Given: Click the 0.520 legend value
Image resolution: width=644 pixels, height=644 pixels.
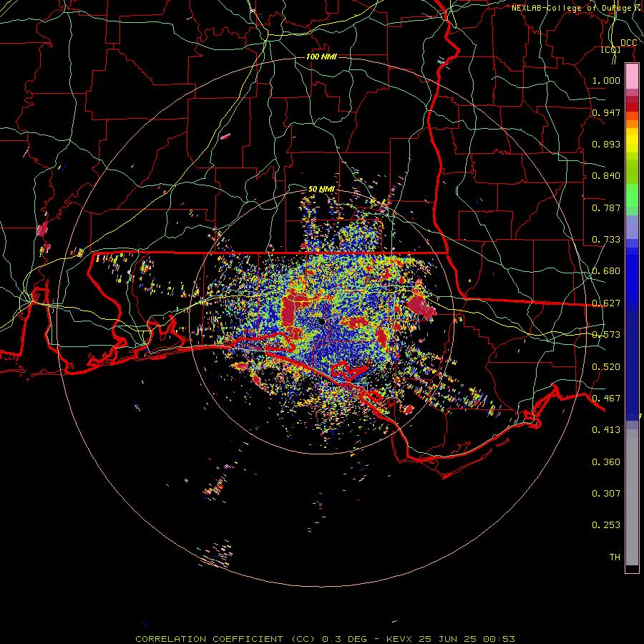Looking at the screenshot, I should (606, 367).
